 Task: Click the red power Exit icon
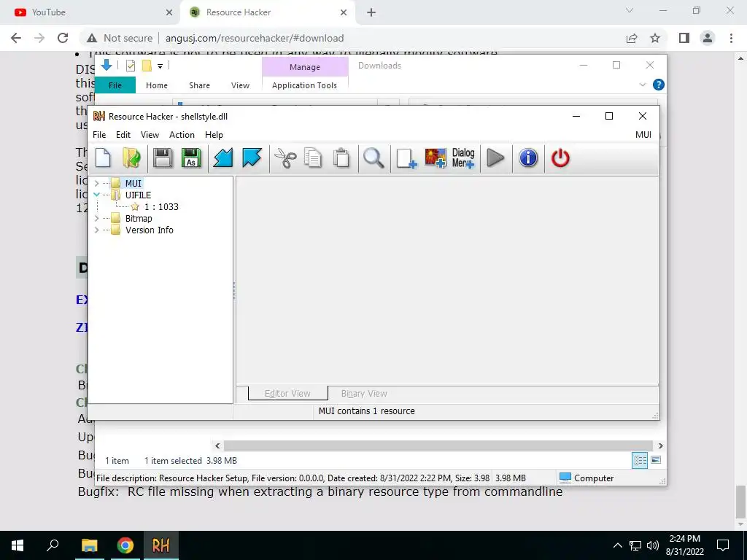pyautogui.click(x=560, y=158)
